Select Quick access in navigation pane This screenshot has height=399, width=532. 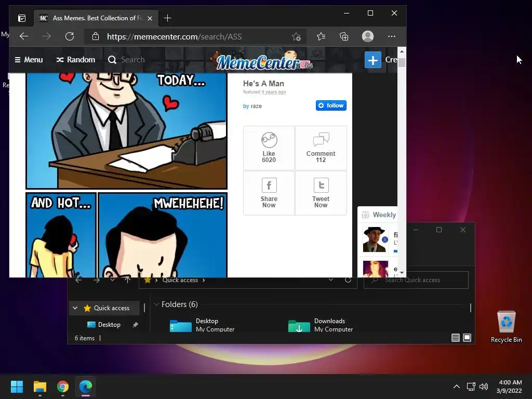111,308
